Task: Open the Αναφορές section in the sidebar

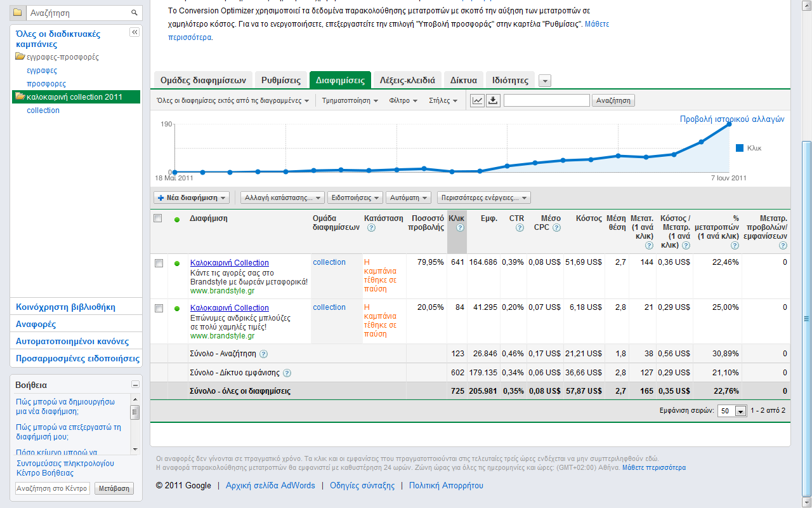Action: click(x=36, y=324)
